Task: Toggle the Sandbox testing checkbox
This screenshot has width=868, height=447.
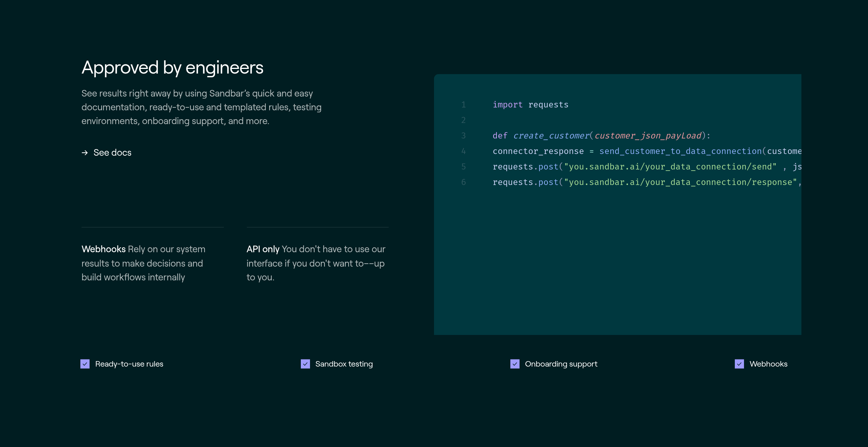Action: pos(305,364)
